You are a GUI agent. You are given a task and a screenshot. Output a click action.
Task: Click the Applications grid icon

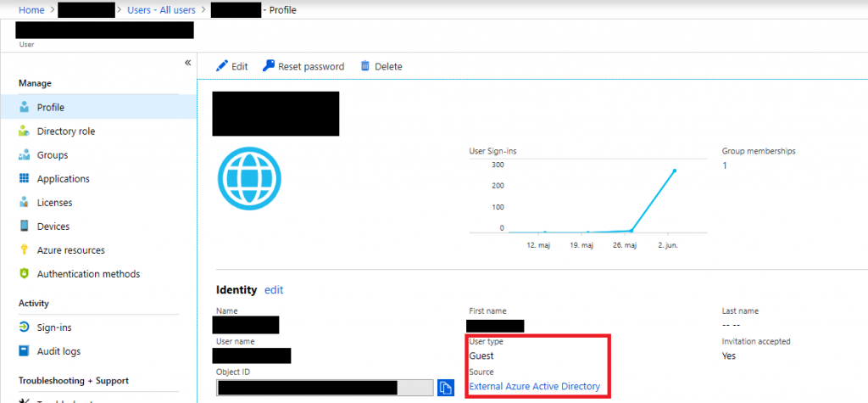pyautogui.click(x=24, y=178)
